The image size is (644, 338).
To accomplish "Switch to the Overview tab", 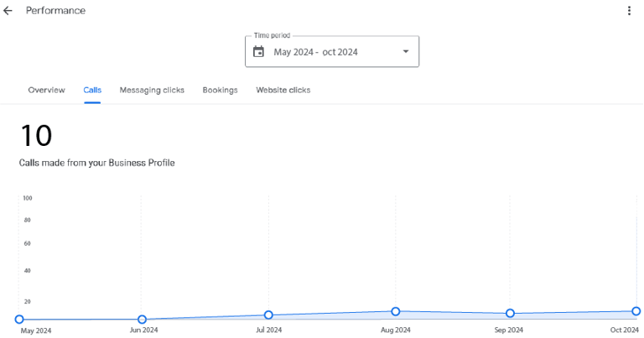I will coord(46,90).
